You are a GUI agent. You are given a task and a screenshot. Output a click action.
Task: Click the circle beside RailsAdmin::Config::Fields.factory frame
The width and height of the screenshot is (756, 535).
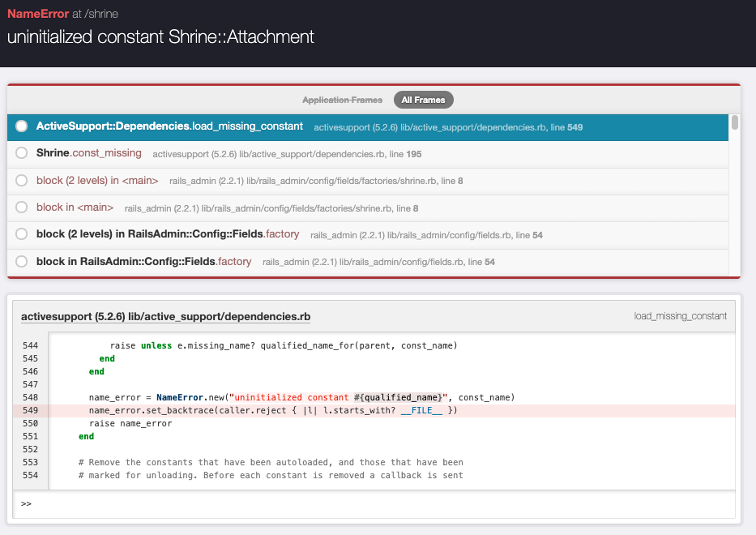tap(21, 234)
